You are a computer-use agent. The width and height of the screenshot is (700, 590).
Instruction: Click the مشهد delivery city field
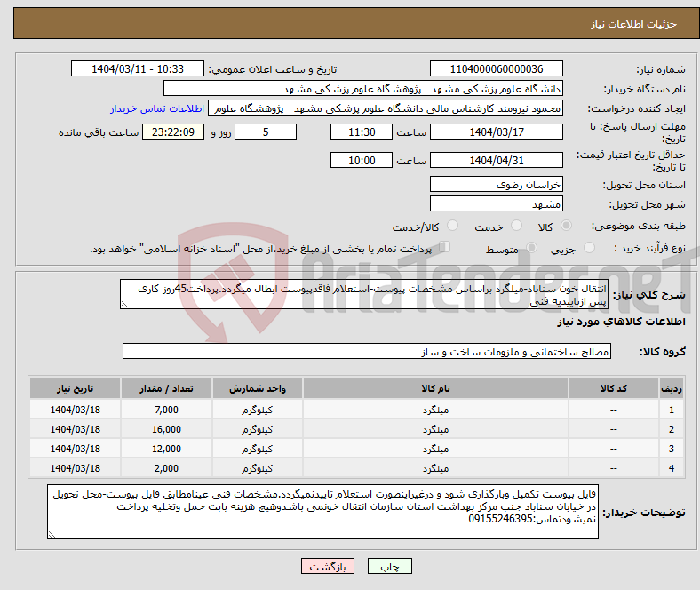pyautogui.click(x=496, y=204)
